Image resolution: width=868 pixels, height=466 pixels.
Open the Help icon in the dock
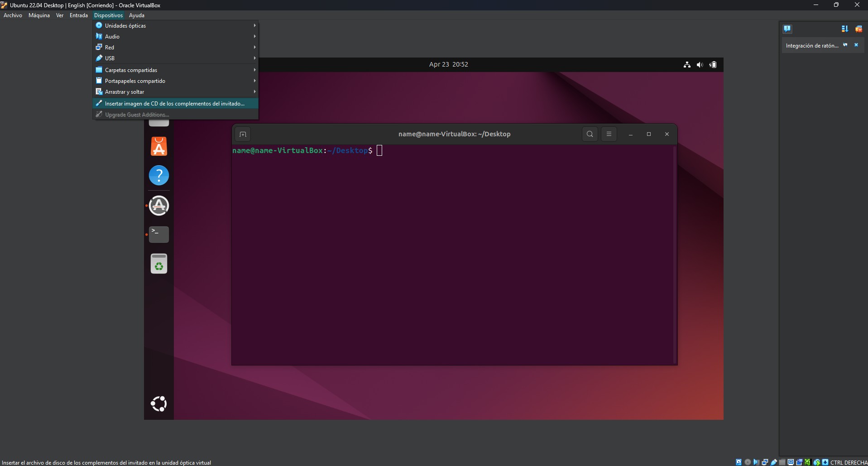tap(159, 176)
